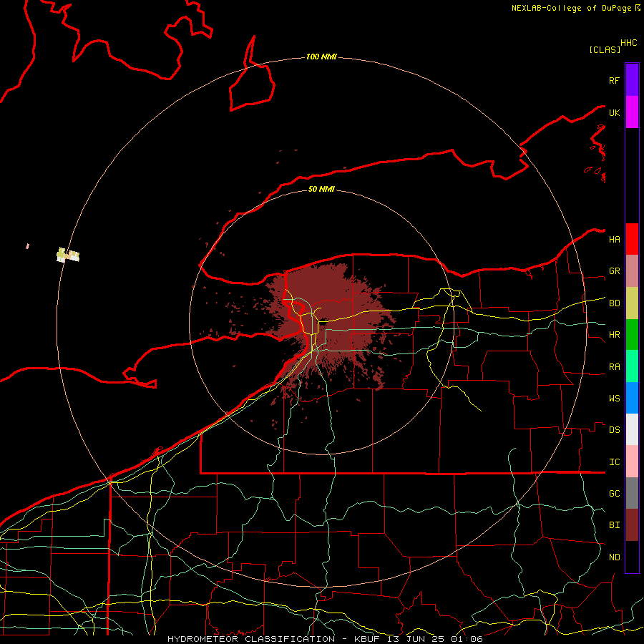Click the UK magenta legend swatch
The image size is (644, 644).
pos(632,112)
